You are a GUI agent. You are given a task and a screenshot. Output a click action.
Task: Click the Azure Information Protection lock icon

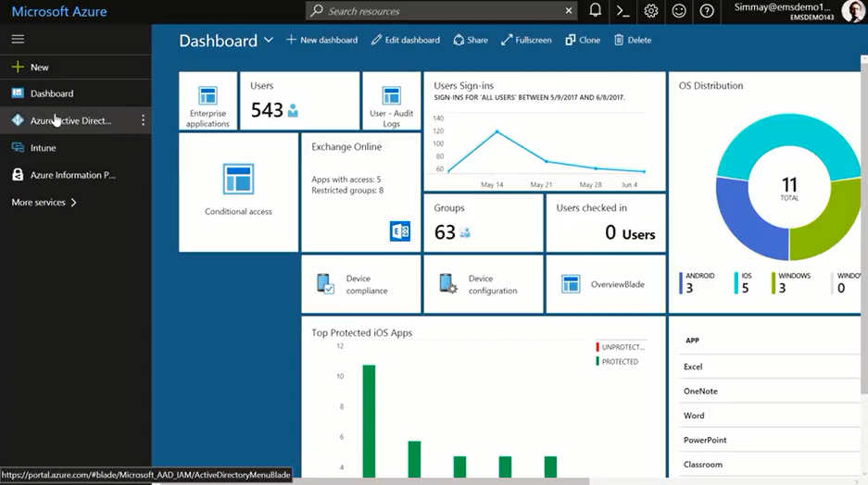[18, 175]
